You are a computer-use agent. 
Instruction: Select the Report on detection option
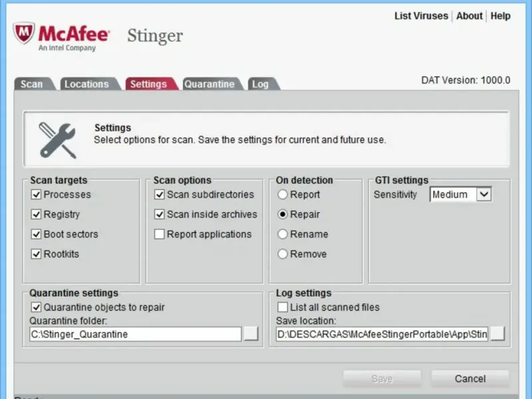pos(283,194)
